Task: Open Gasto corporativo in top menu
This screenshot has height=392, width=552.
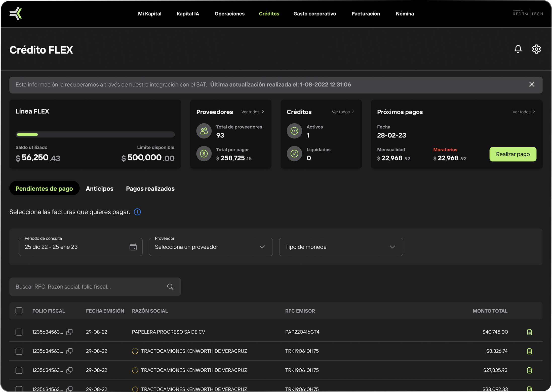Action: [314, 14]
